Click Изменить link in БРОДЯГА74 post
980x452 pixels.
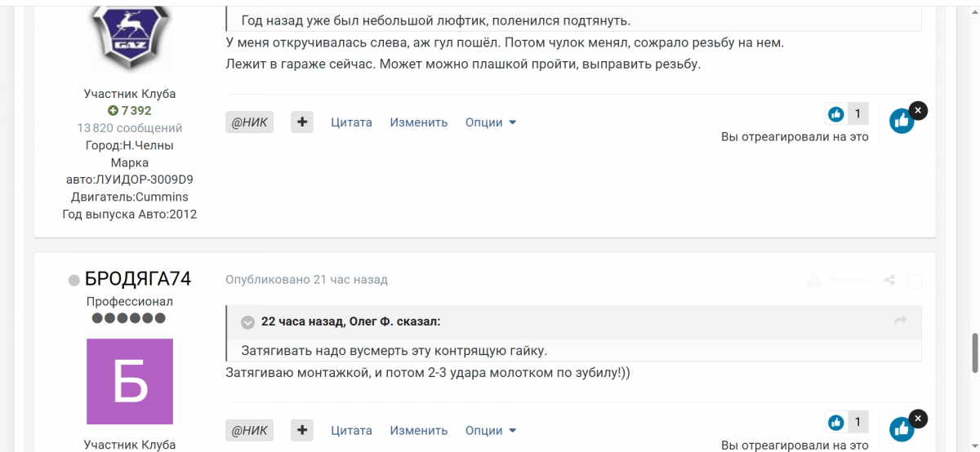tap(419, 430)
